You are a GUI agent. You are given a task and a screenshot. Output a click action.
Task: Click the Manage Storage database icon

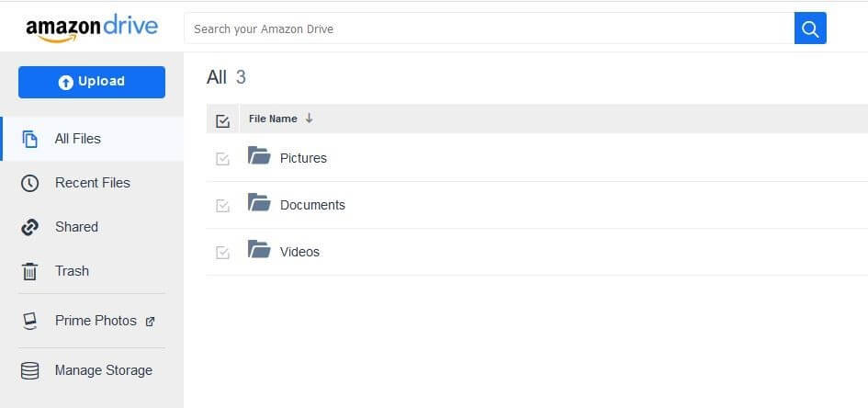coord(30,370)
